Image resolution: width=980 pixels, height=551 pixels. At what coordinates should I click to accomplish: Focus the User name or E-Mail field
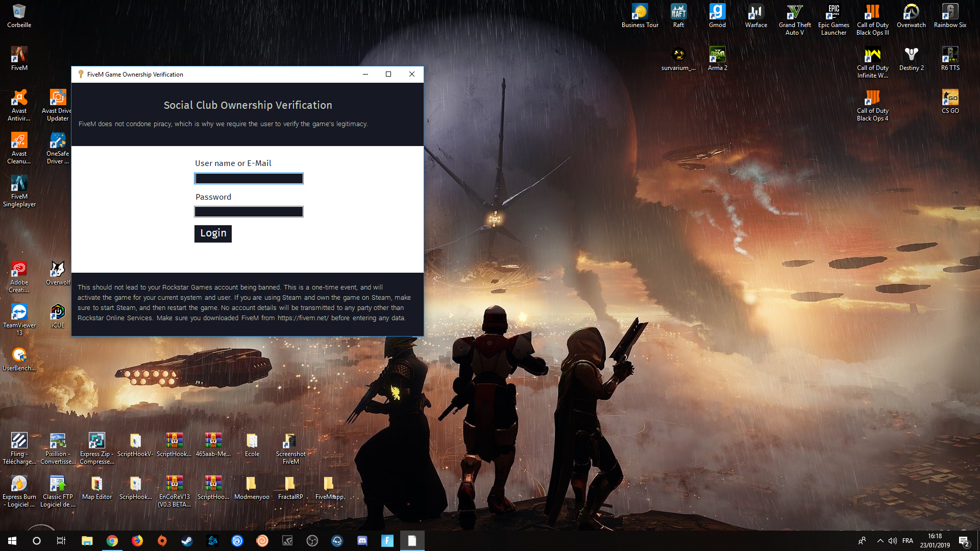point(249,178)
